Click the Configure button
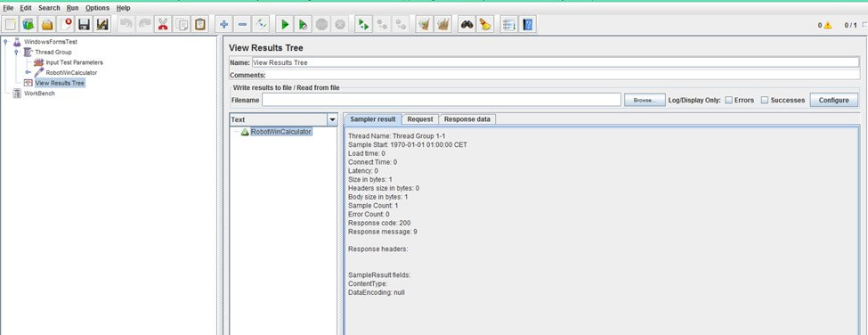Image resolution: width=868 pixels, height=335 pixels. (833, 100)
